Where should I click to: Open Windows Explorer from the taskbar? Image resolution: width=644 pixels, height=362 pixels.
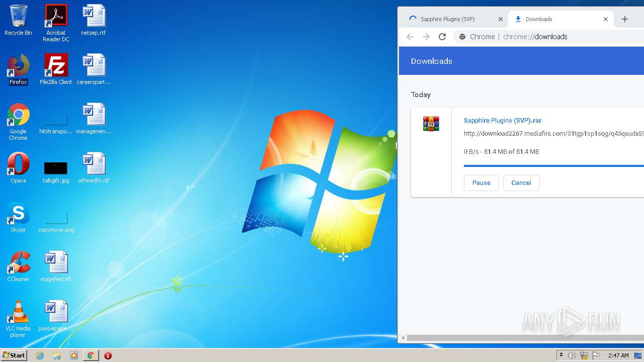[57, 355]
